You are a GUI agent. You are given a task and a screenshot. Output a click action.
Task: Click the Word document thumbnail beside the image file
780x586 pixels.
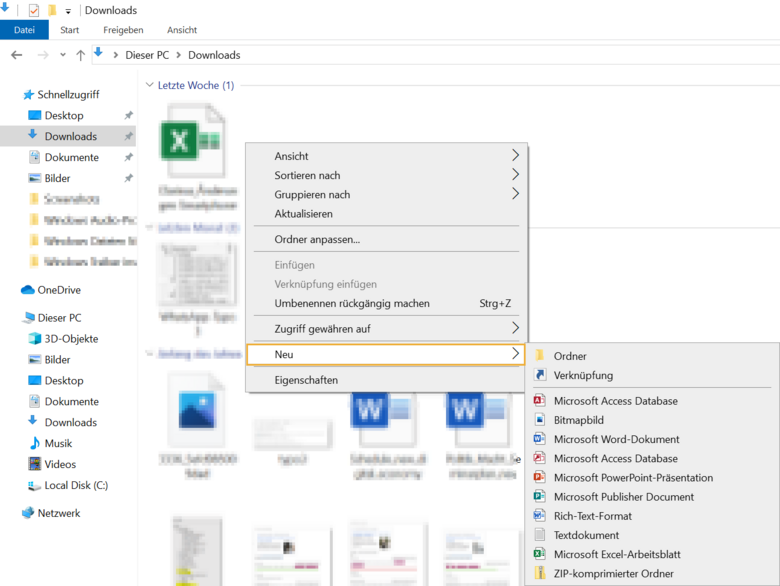tap(384, 418)
